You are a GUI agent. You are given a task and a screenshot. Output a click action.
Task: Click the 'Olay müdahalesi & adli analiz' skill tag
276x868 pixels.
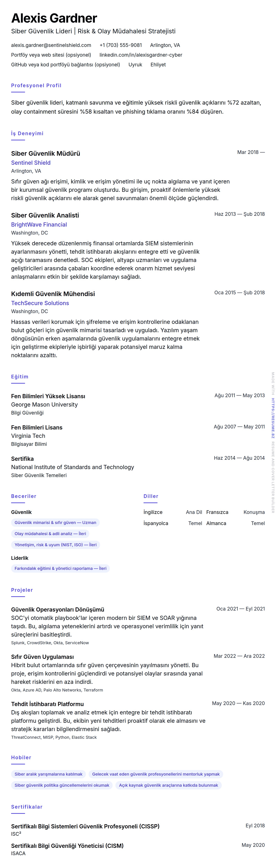pyautogui.click(x=50, y=534)
